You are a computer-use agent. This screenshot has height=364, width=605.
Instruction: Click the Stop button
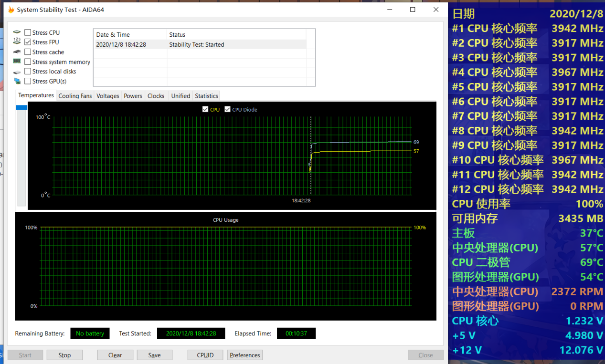[x=64, y=355]
